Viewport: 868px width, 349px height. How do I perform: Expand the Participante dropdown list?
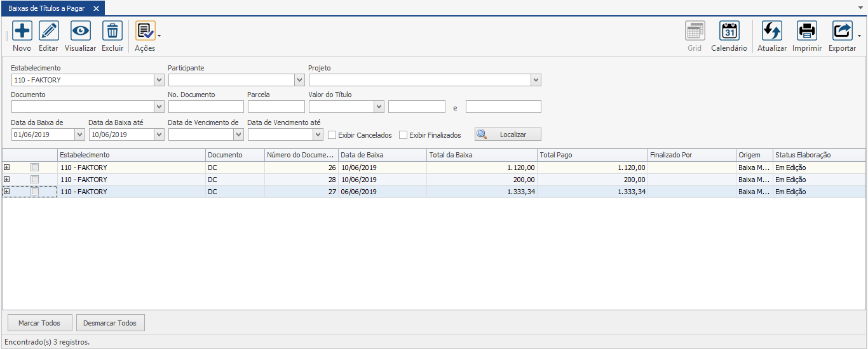pyautogui.click(x=300, y=80)
